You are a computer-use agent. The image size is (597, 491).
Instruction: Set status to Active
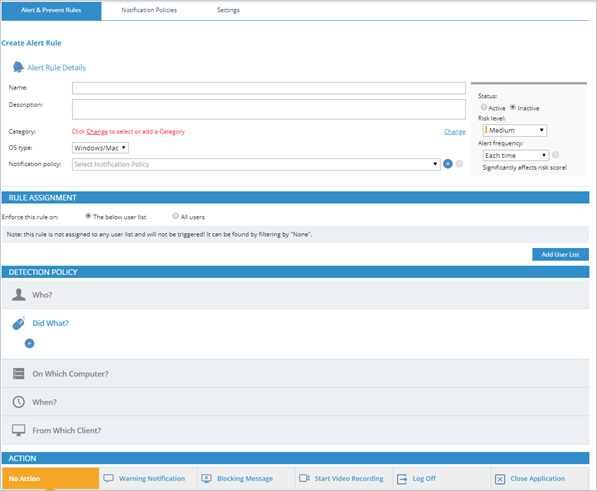click(484, 107)
